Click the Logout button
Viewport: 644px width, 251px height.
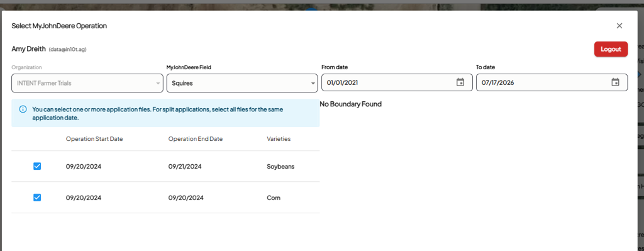point(611,49)
